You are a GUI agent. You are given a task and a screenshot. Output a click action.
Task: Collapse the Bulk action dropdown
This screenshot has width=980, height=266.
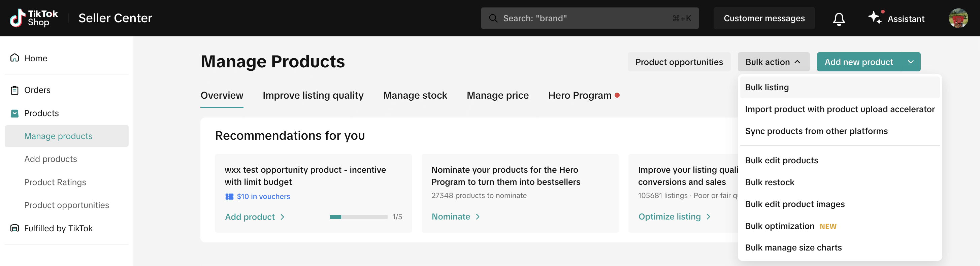tap(773, 62)
